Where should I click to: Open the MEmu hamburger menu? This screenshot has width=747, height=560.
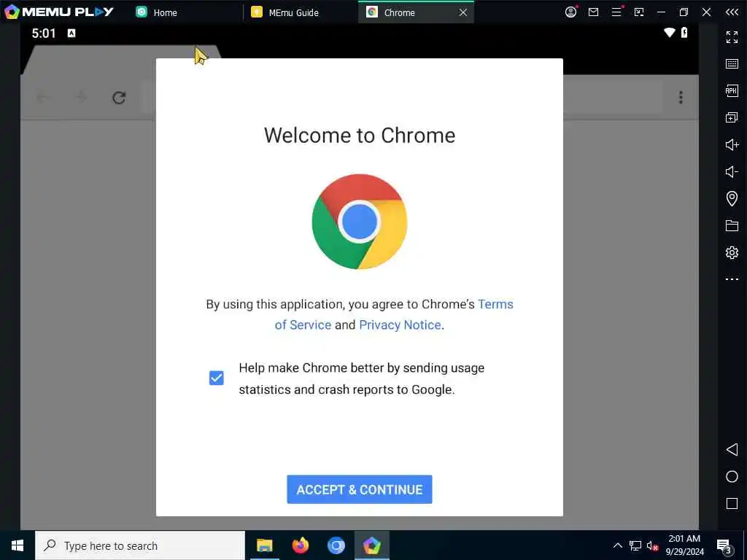pyautogui.click(x=616, y=12)
